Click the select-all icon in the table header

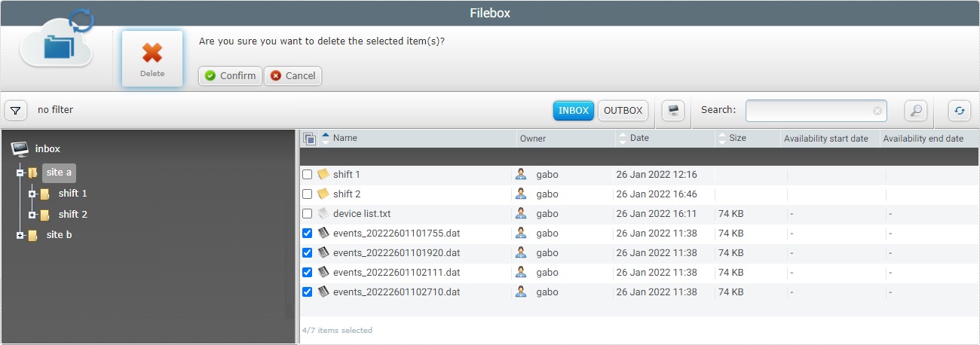[x=309, y=139]
